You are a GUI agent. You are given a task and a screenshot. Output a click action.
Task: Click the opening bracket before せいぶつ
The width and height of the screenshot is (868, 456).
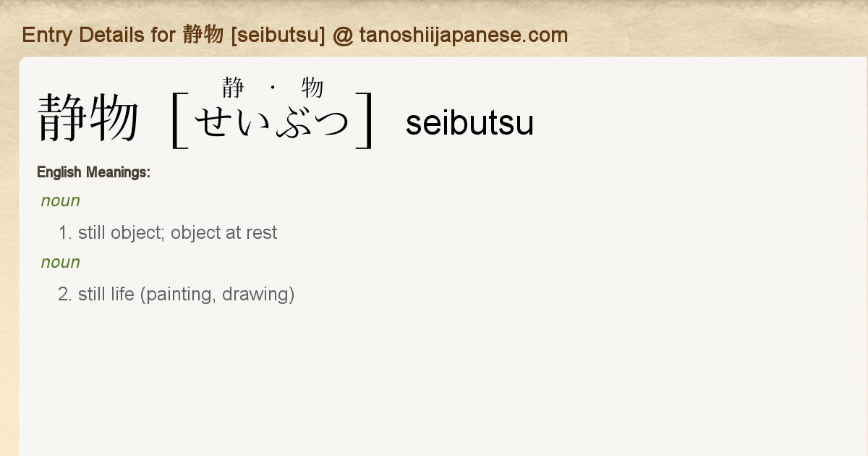[x=179, y=120]
